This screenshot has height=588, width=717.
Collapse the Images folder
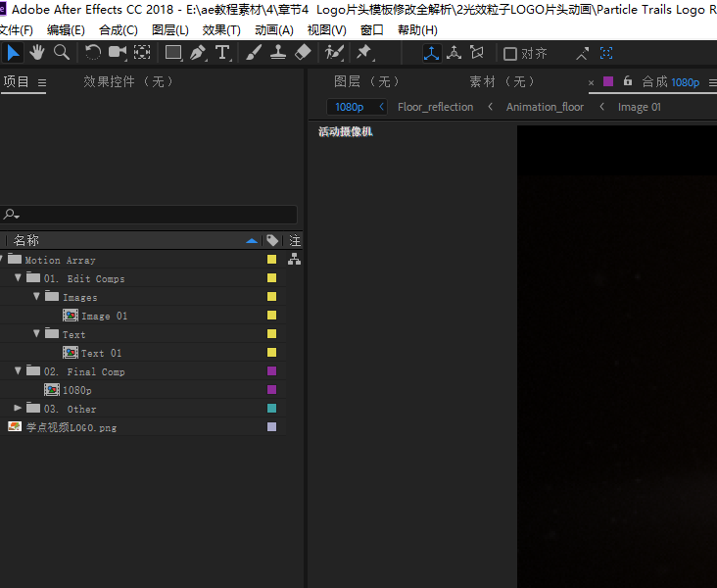[36, 297]
